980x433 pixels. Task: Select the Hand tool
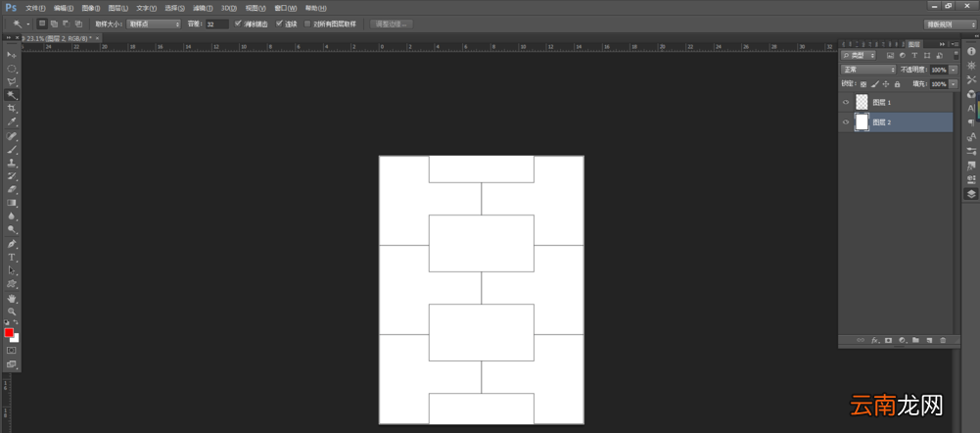coord(11,298)
